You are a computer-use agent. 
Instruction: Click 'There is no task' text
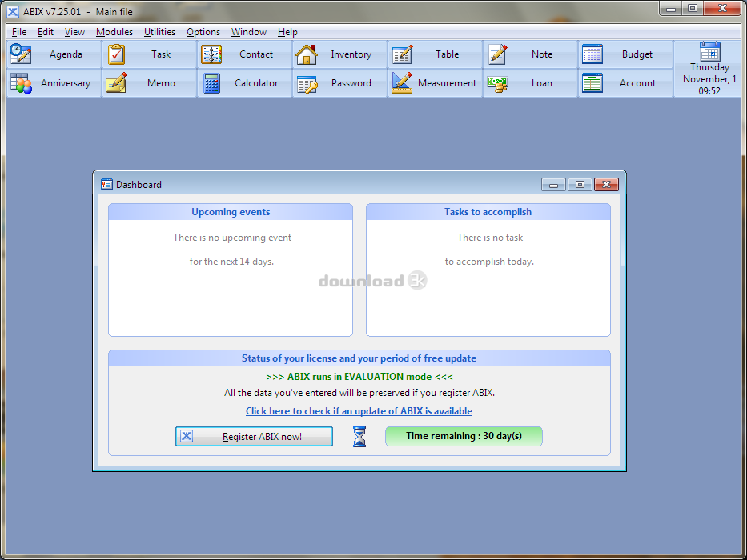tap(490, 237)
